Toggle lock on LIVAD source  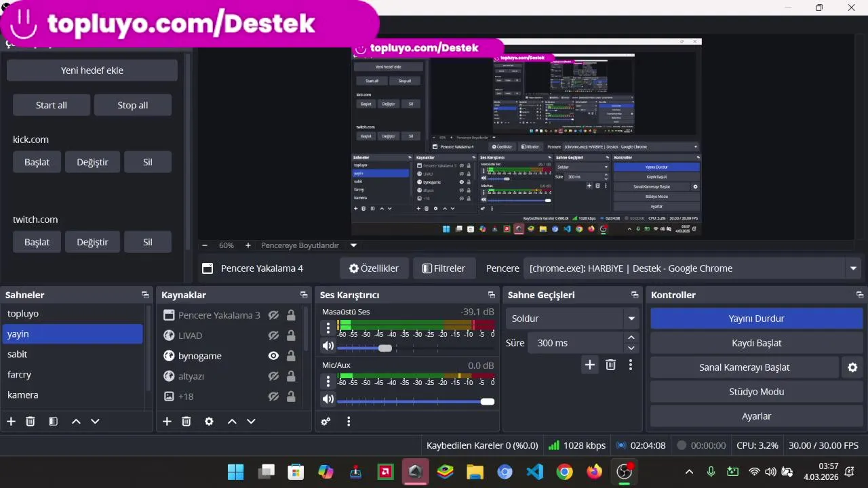click(x=291, y=335)
